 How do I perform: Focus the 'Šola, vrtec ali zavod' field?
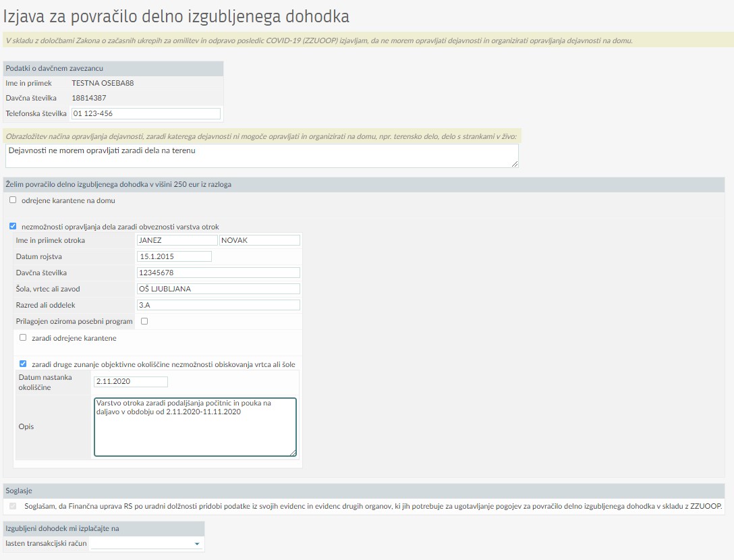(217, 289)
